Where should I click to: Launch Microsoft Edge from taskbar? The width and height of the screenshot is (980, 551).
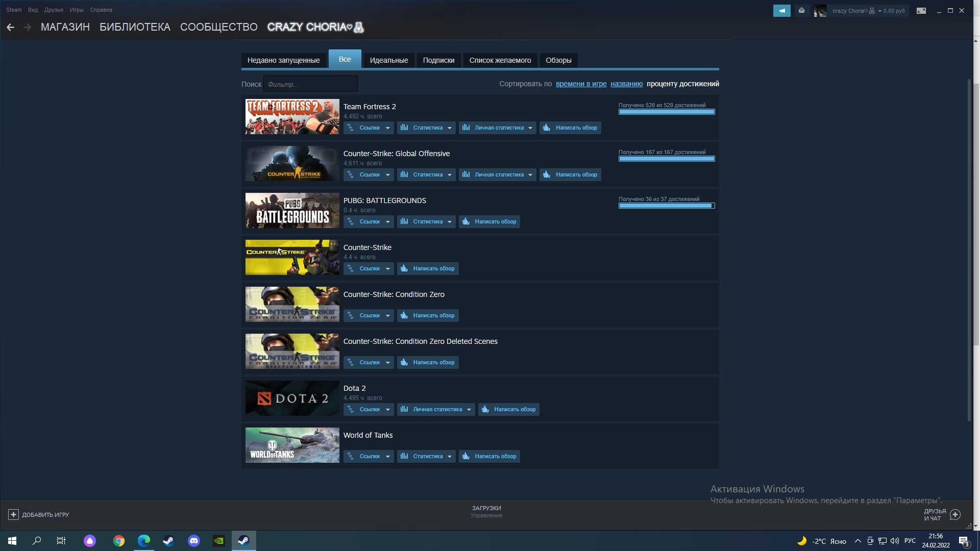(x=144, y=541)
